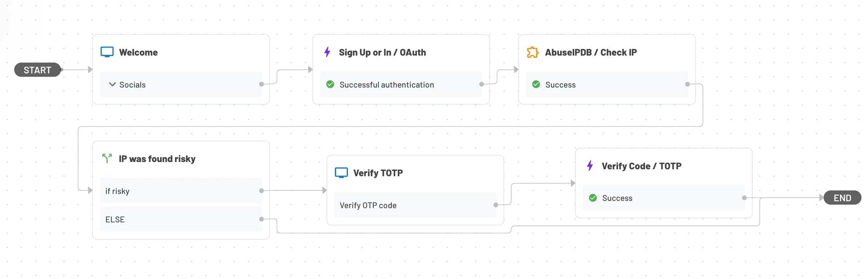Toggle the connector dot on the if risky branch
This screenshot has height=279, width=868.
(x=261, y=190)
